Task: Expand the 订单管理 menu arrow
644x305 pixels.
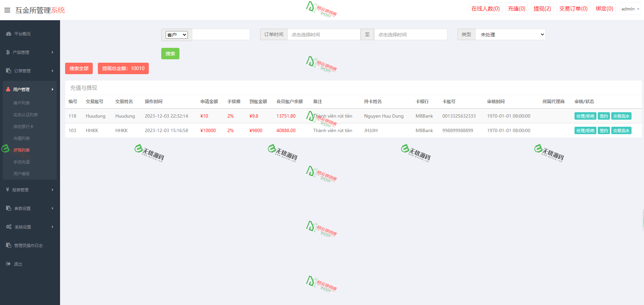Action: coord(53,71)
